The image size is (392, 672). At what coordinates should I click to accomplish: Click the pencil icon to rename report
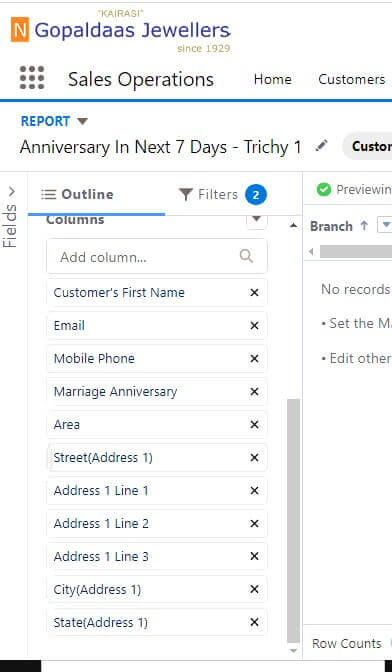click(321, 146)
